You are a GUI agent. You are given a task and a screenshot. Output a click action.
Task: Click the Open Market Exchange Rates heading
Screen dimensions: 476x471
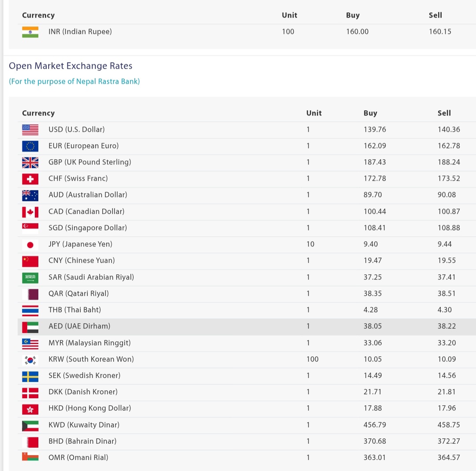(71, 66)
